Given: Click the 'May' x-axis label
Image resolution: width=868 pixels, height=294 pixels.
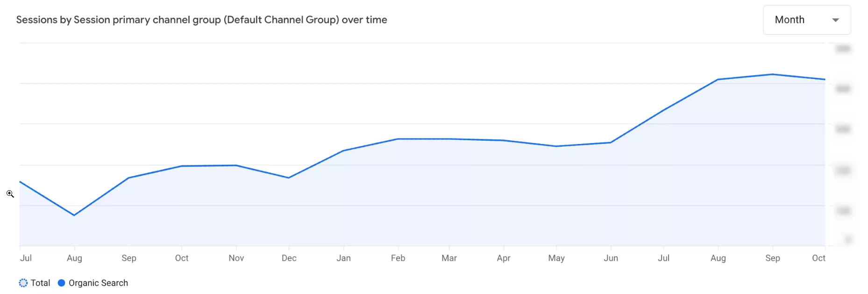Looking at the screenshot, I should 556,258.
